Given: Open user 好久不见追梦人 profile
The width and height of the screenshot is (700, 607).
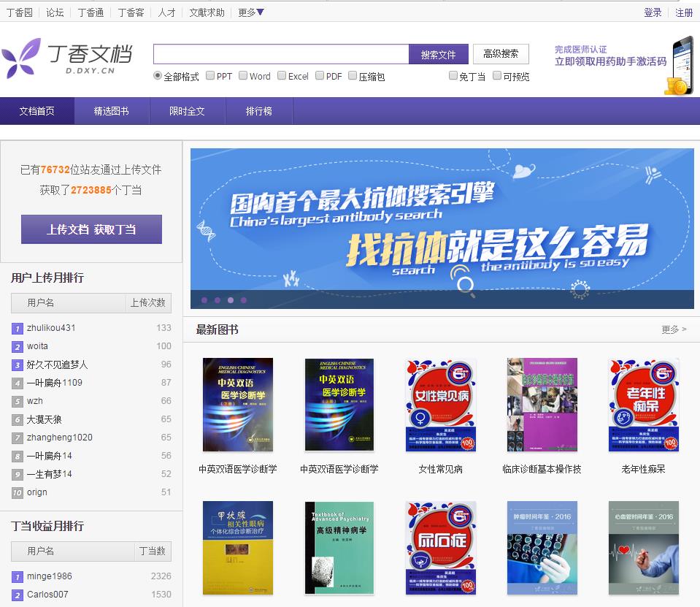Looking at the screenshot, I should point(57,364).
